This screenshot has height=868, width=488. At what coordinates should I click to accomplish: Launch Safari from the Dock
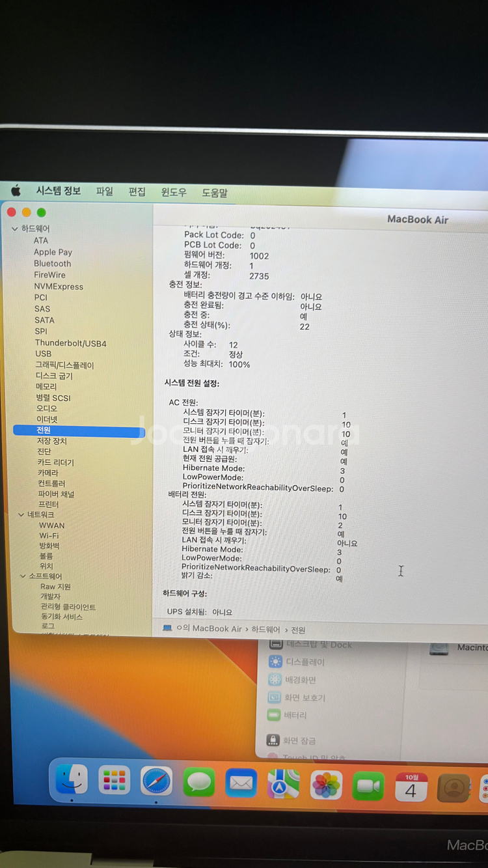(157, 781)
